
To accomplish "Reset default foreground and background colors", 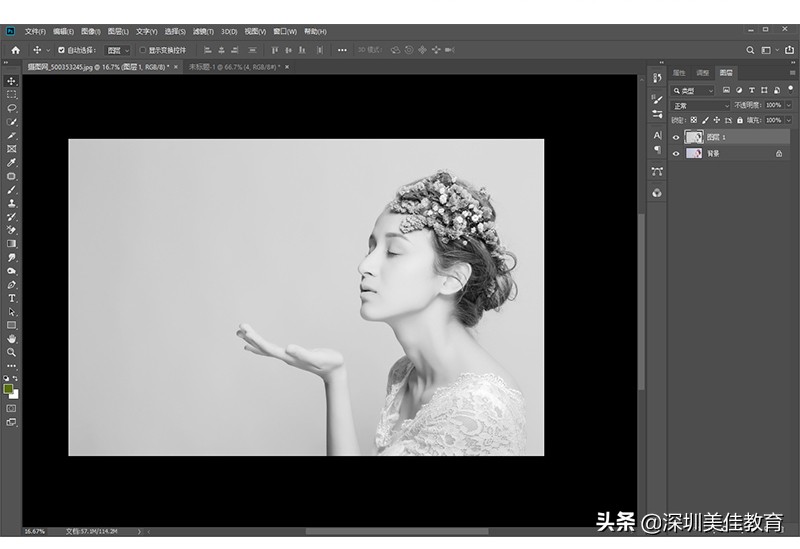I will tap(6, 378).
